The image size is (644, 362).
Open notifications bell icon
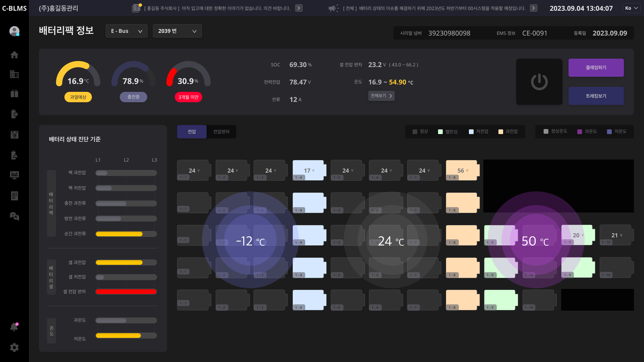pos(14,327)
